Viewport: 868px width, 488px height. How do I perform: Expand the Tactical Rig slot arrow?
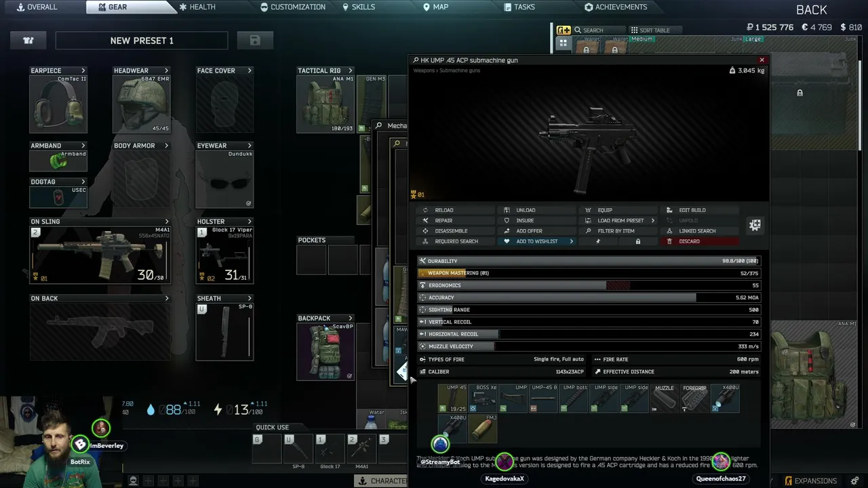(x=351, y=70)
